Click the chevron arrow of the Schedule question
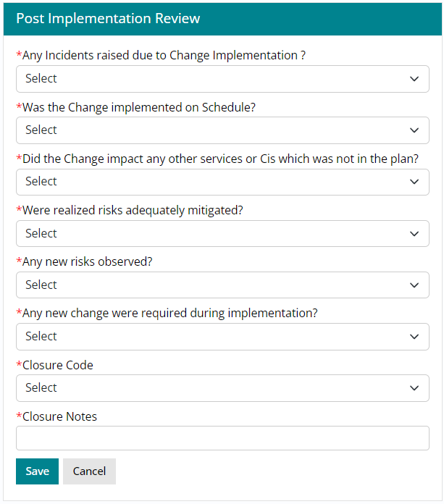Screen dimensions: 444x504 (414, 130)
